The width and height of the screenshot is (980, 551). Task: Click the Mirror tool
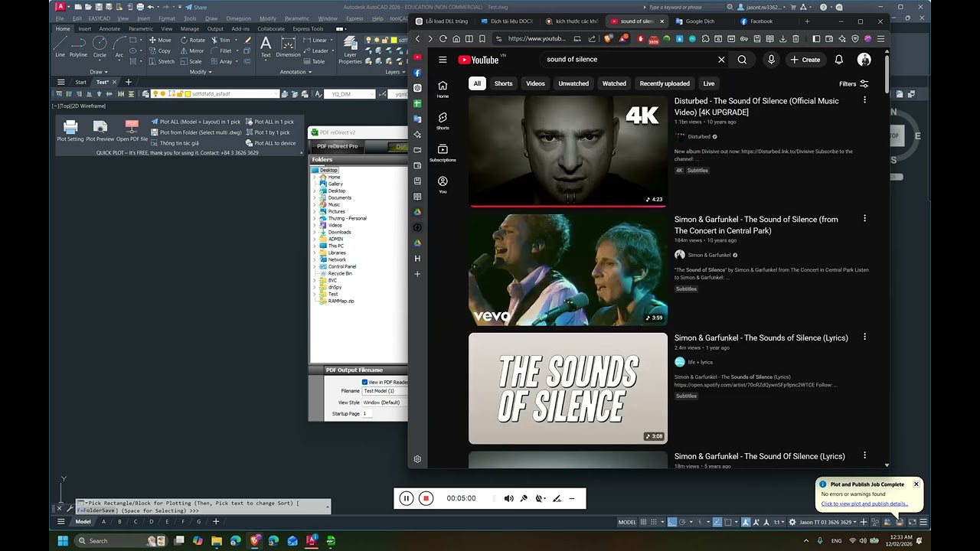pyautogui.click(x=191, y=51)
